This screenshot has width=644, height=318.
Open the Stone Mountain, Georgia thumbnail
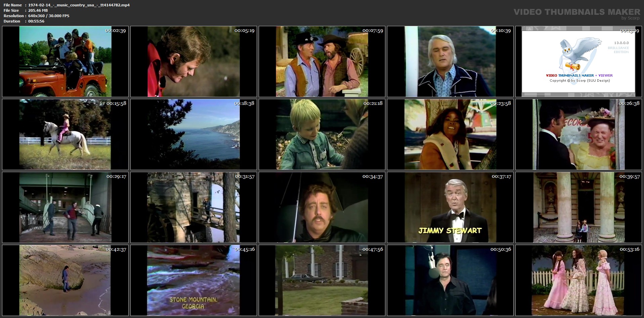coord(194,280)
